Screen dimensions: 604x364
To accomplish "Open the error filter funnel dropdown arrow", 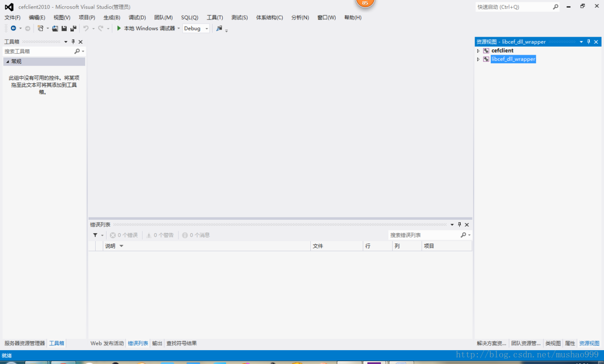I will (x=102, y=235).
